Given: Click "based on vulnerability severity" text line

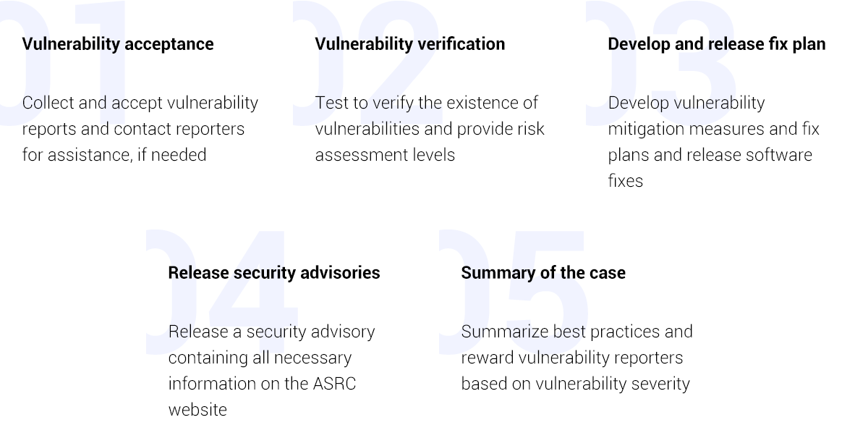Looking at the screenshot, I should coord(575,384).
